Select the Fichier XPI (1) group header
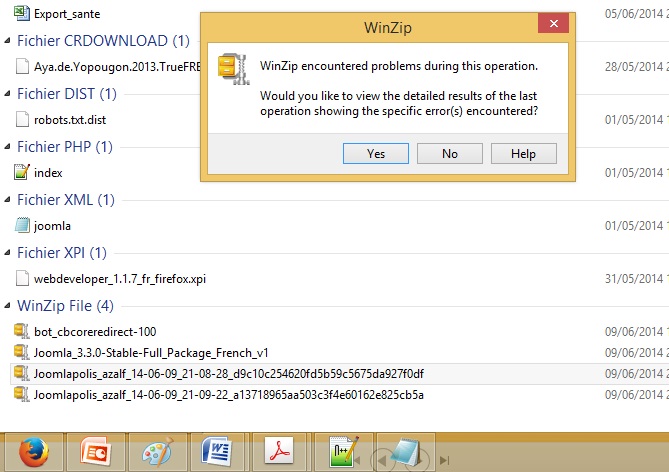669x472 pixels. coord(62,253)
